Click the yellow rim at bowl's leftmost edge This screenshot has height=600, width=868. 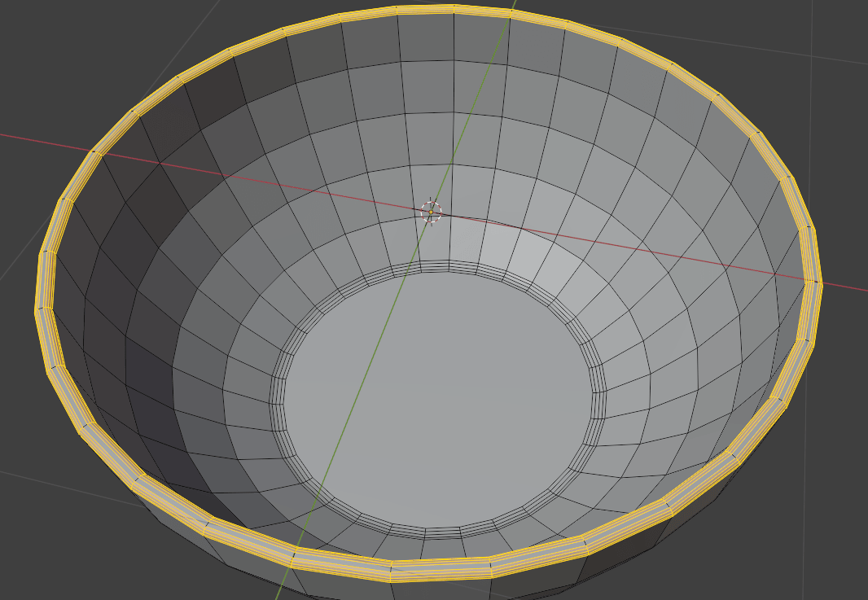46,281
